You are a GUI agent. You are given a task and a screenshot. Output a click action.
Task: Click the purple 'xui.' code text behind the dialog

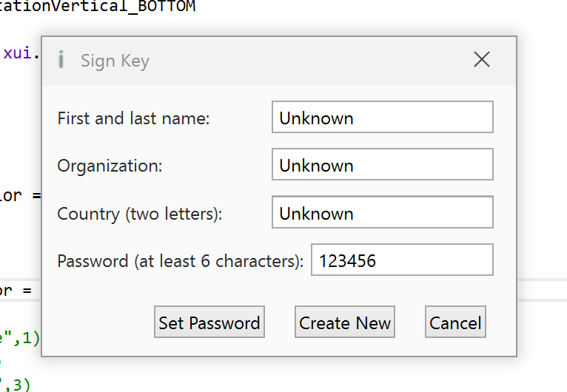tap(21, 53)
